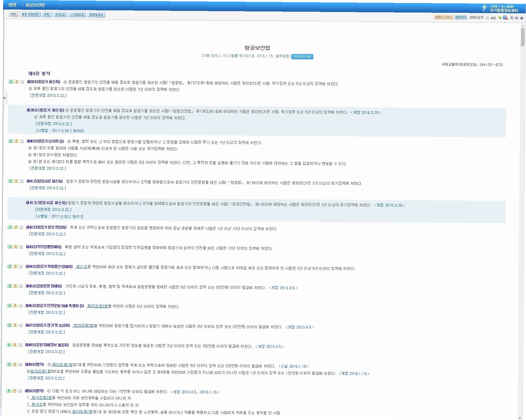The height and width of the screenshot is (420, 526).
Task: Check the box beside 제43조 직무집행방해죄
Action: (21, 247)
